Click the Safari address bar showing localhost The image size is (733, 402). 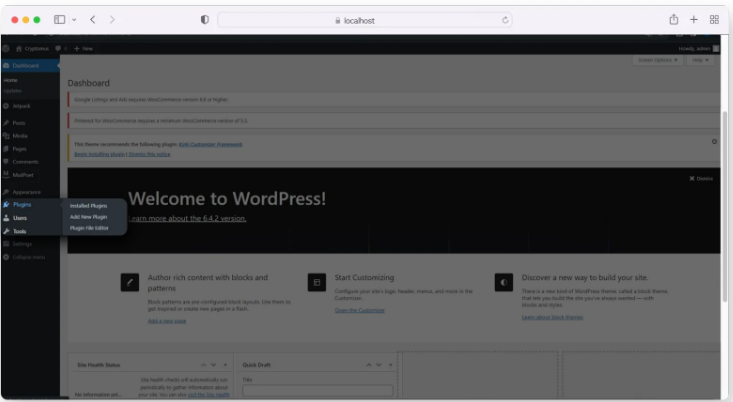[x=365, y=19]
